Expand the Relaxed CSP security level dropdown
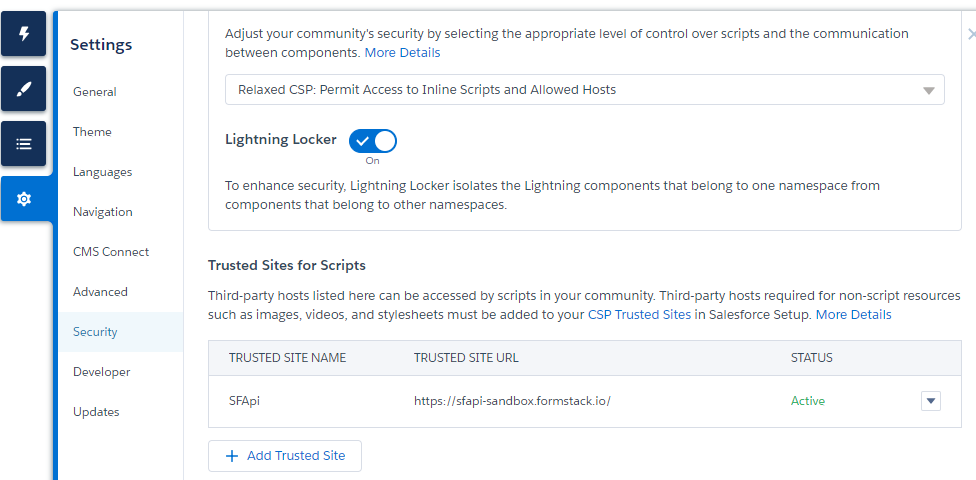 click(584, 90)
